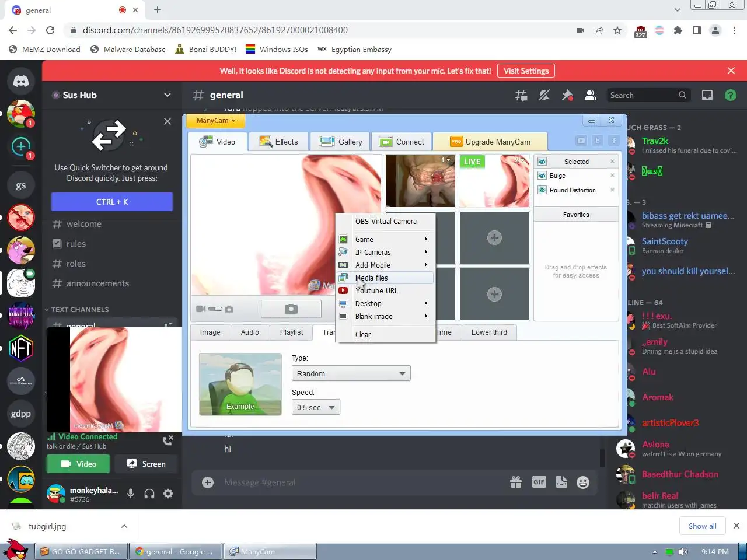Remove Bulge effect with its X

pos(612,175)
